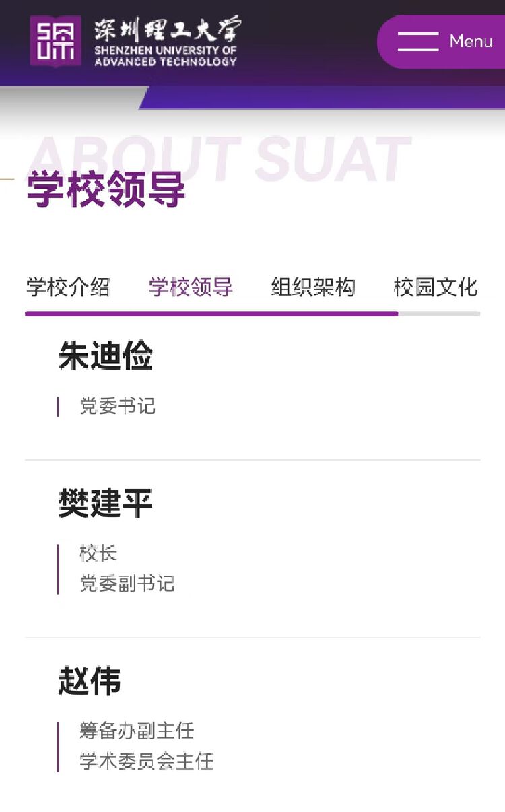Click the 党委副书记 title text
The height and width of the screenshot is (812, 505).
pyautogui.click(x=127, y=583)
